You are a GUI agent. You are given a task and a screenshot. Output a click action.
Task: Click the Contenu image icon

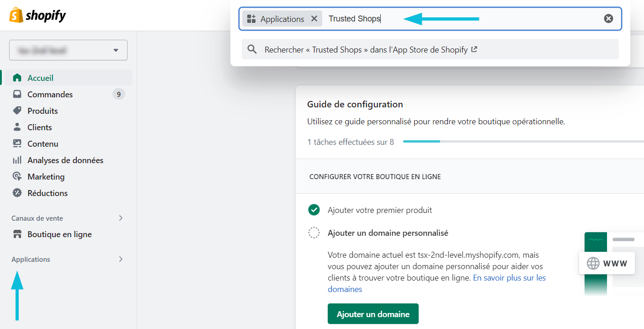(17, 143)
